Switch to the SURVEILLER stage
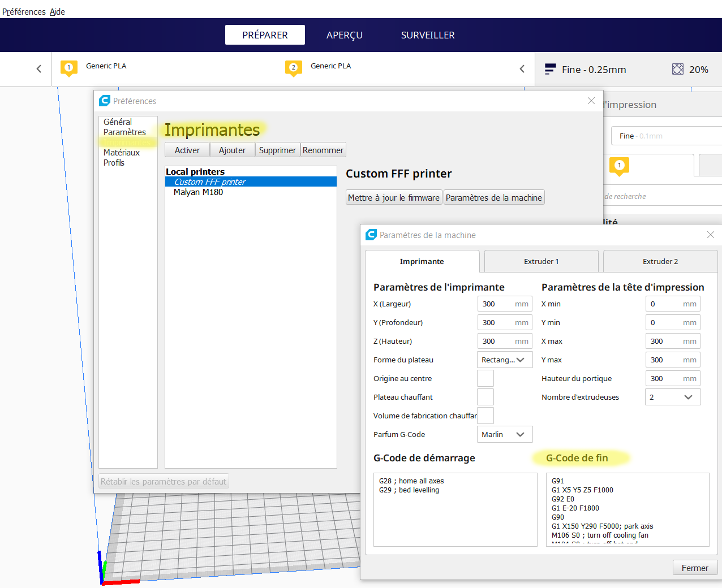This screenshot has height=588, width=722. point(428,35)
